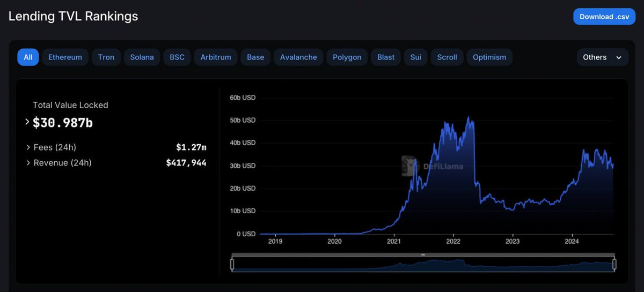The height and width of the screenshot is (292, 644).
Task: Click the 30b USD axis label
Action: pyautogui.click(x=243, y=166)
